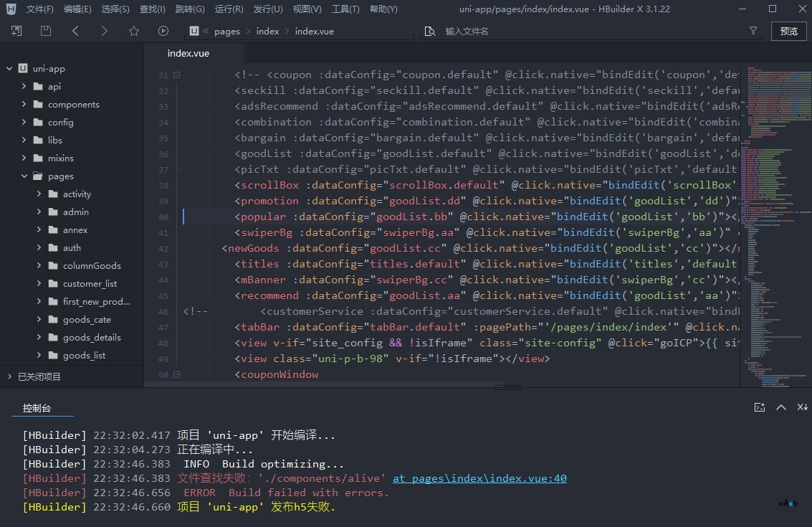Collapse the uni-app project root

click(9, 68)
